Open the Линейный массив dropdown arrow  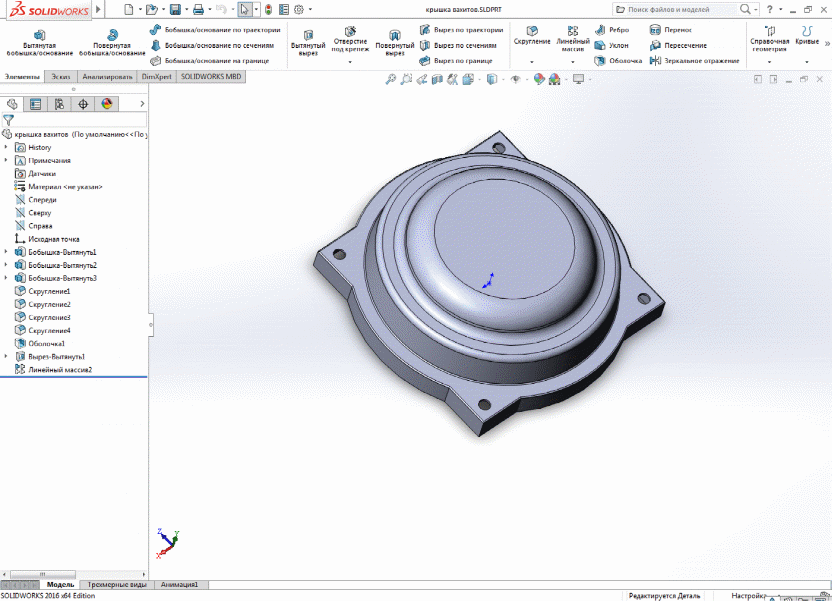pyautogui.click(x=573, y=62)
